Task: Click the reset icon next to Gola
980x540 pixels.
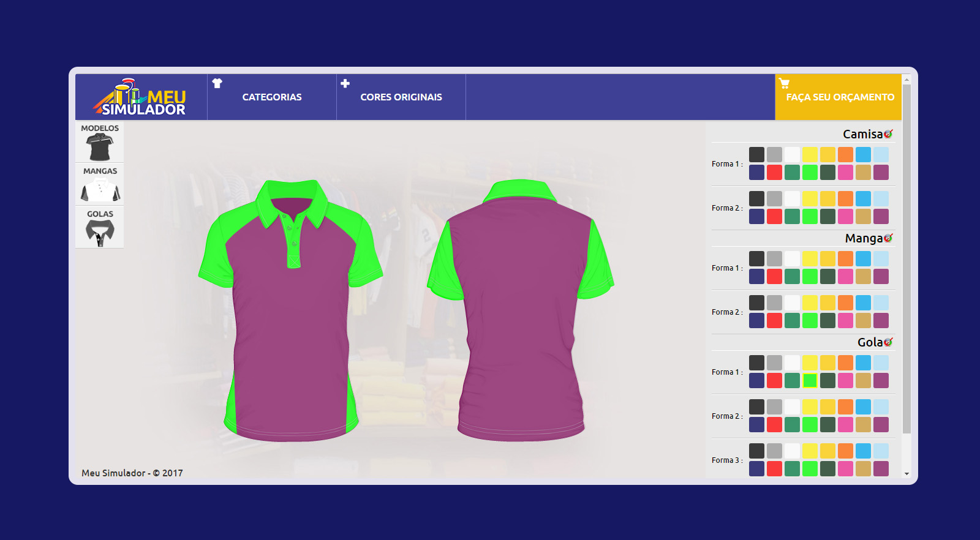Action: point(888,342)
